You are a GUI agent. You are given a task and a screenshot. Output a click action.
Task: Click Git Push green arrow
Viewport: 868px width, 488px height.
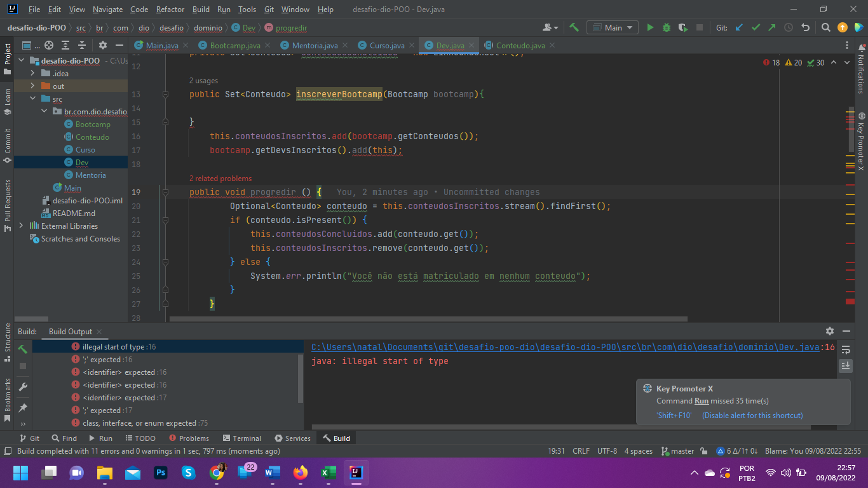pos(771,27)
